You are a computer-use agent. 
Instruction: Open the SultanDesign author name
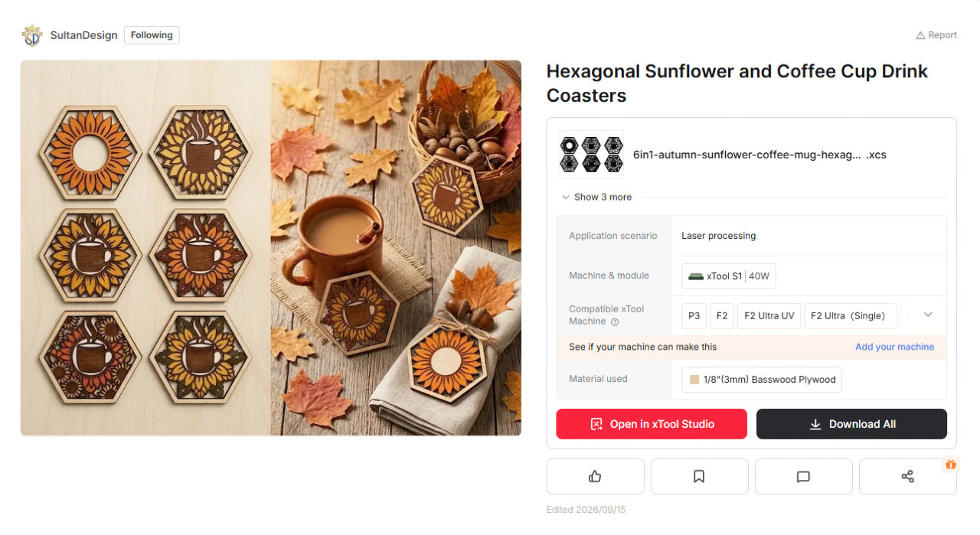[84, 35]
